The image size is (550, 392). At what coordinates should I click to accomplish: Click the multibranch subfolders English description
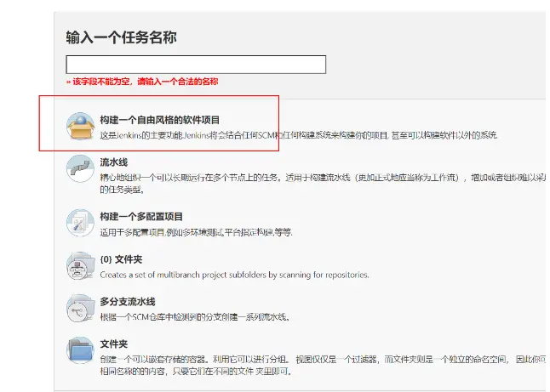pos(234,275)
